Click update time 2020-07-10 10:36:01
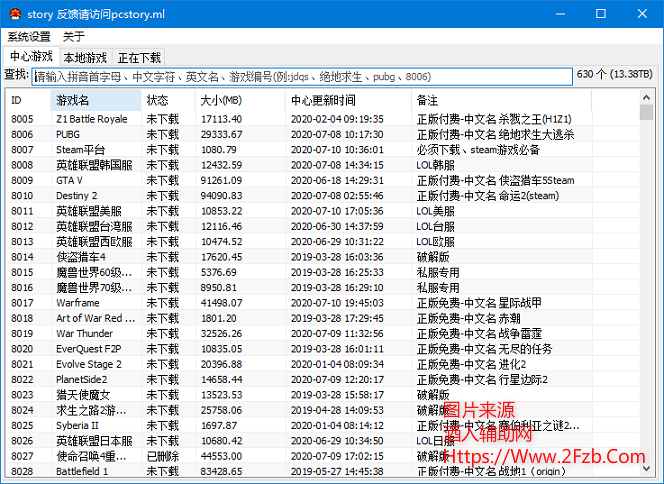664x484 pixels. 337,149
